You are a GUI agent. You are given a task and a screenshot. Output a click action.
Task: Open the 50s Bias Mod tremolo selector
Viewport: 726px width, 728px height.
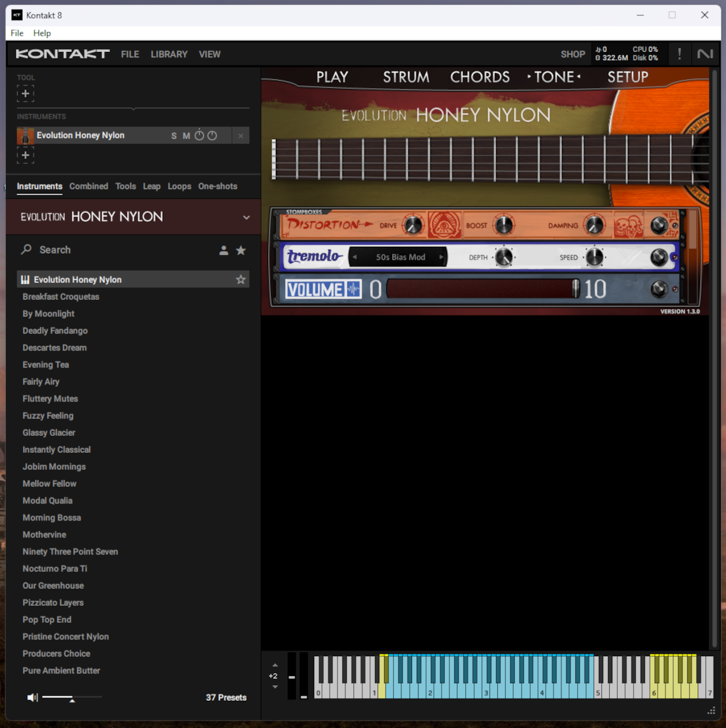[400, 257]
